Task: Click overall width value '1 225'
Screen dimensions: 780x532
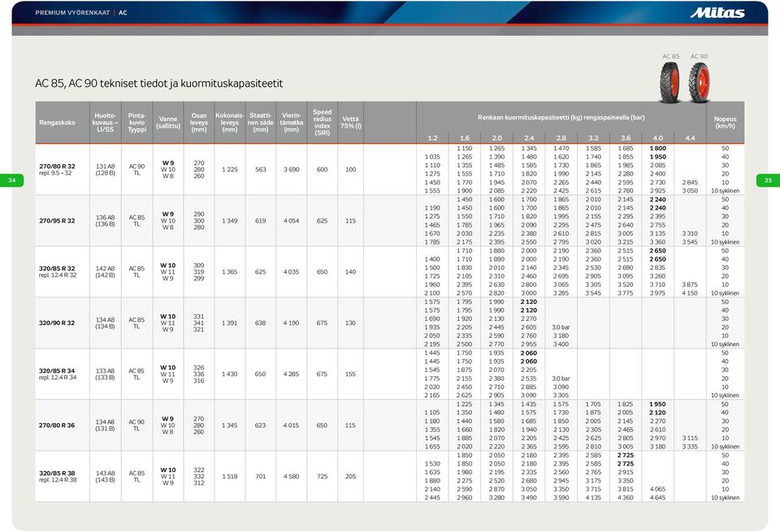Action: [x=230, y=170]
